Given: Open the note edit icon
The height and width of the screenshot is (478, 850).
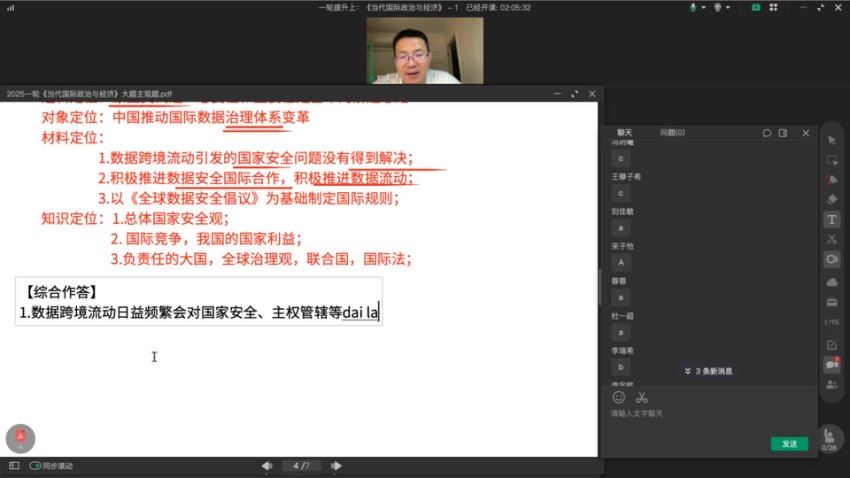Looking at the screenshot, I should (x=832, y=345).
